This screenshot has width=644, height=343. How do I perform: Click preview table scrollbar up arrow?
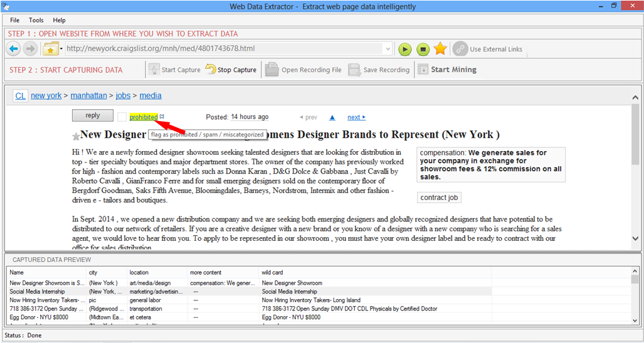635,271
